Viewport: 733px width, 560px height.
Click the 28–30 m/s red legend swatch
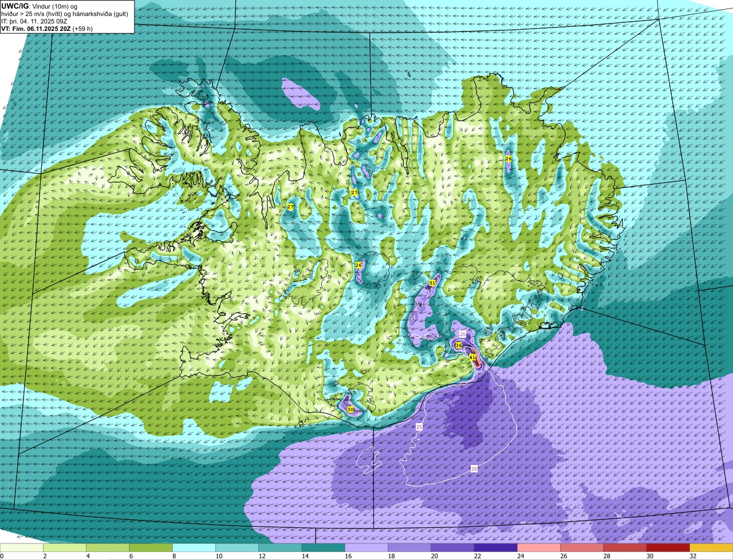pyautogui.click(x=625, y=548)
